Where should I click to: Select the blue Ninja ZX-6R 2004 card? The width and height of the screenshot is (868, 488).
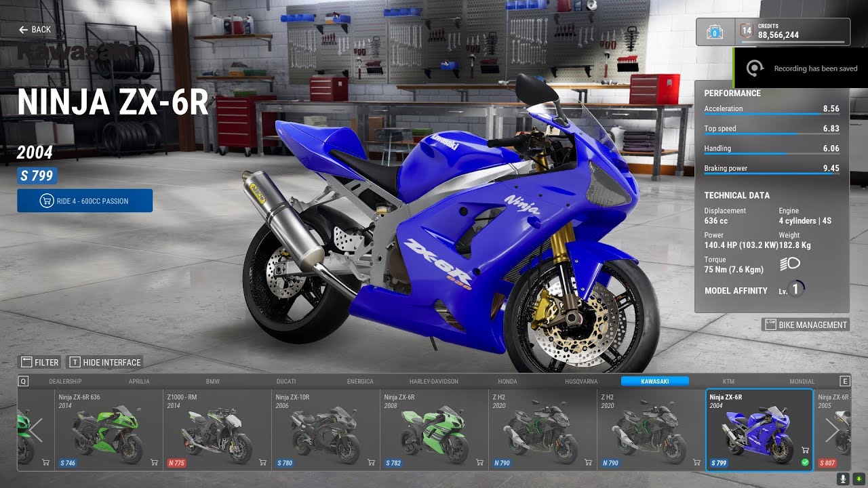pos(759,430)
